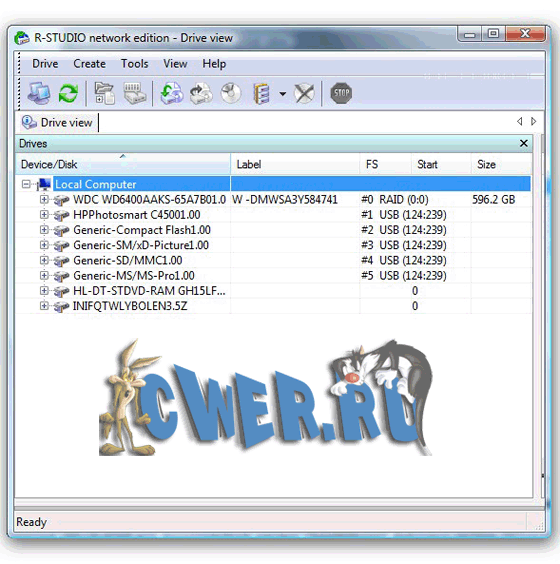Close the Drives panel with the X
The height and width of the screenshot is (564, 560).
tap(524, 143)
